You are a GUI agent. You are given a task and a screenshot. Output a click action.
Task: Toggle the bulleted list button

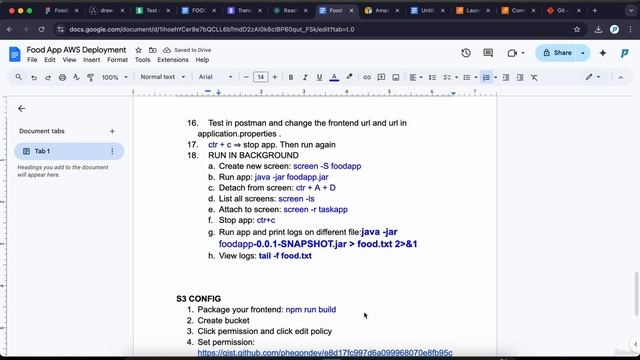(x=467, y=77)
